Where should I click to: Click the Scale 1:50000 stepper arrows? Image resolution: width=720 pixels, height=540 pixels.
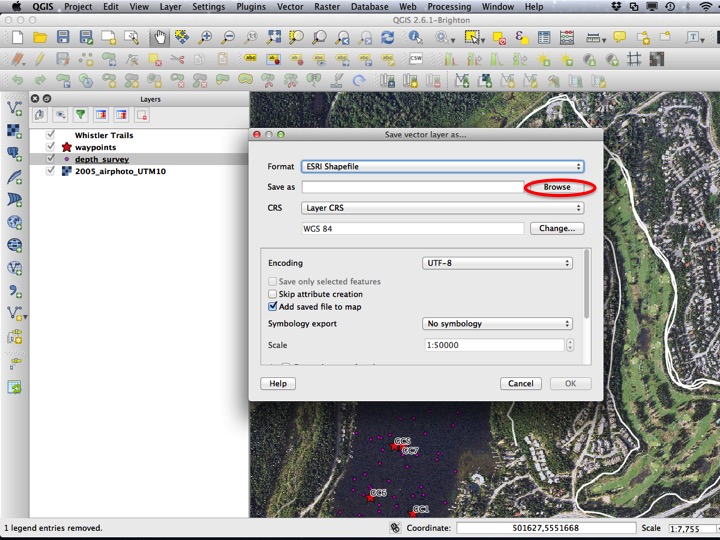pyautogui.click(x=570, y=345)
